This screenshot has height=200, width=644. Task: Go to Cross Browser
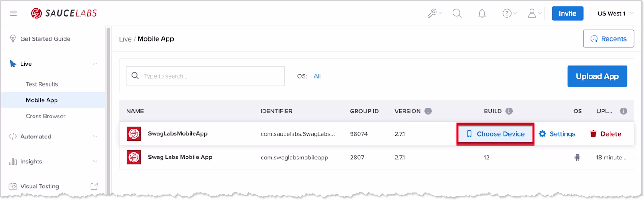pyautogui.click(x=46, y=116)
